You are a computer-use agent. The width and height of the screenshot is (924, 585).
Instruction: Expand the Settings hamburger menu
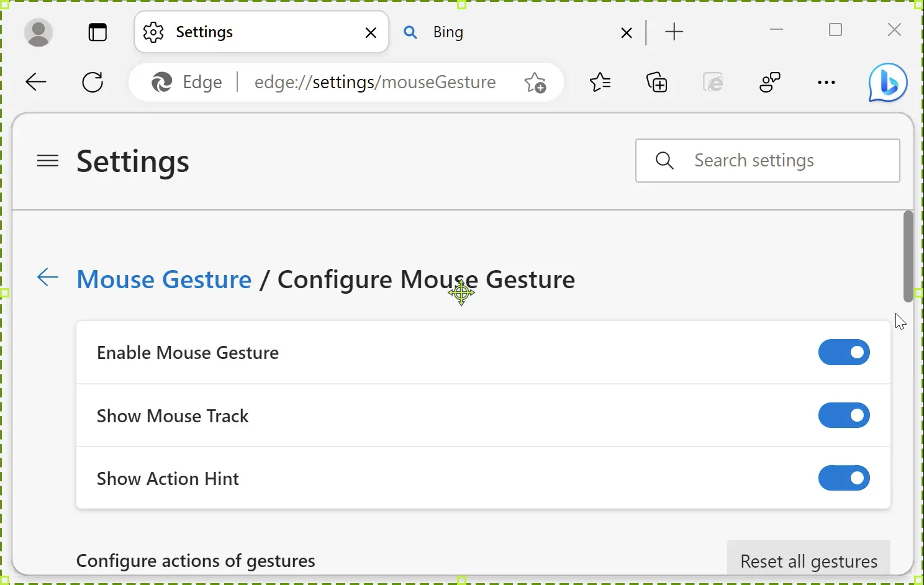[x=48, y=161]
